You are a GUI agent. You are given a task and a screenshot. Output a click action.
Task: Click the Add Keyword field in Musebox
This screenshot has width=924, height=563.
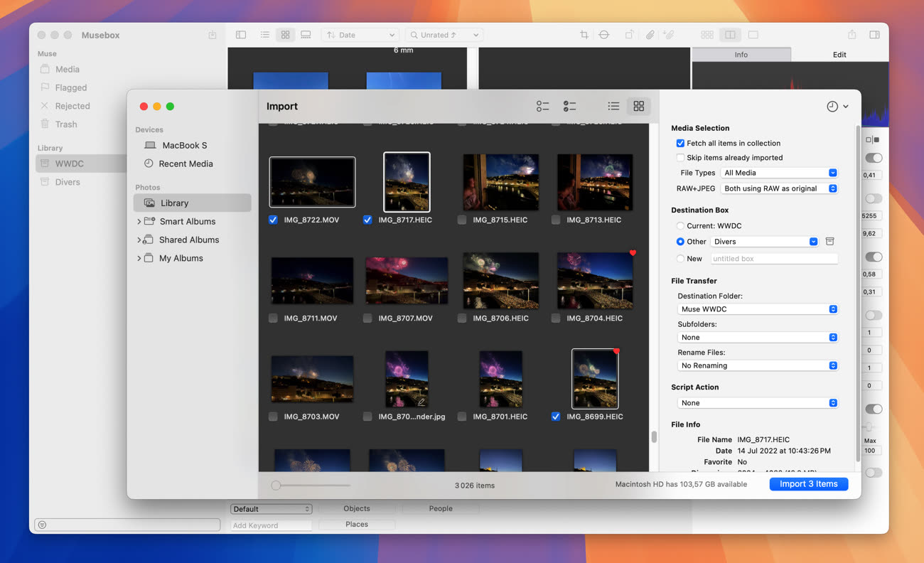[272, 525]
